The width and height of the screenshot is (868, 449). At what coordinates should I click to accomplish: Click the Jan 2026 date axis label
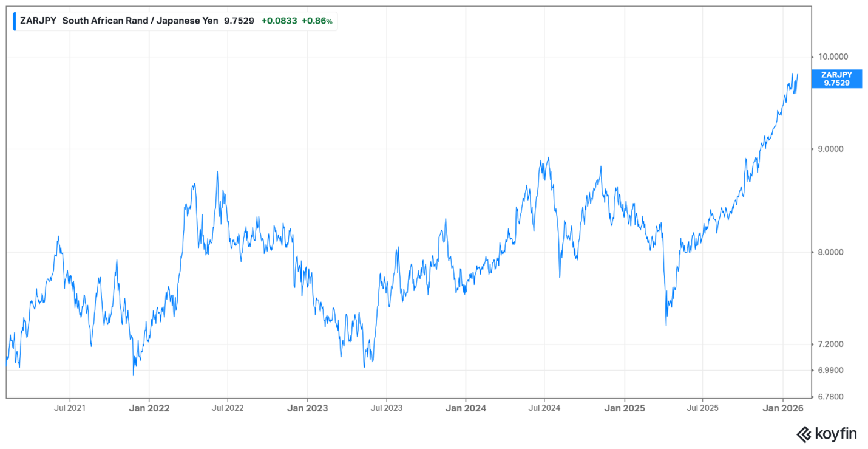coord(782,408)
